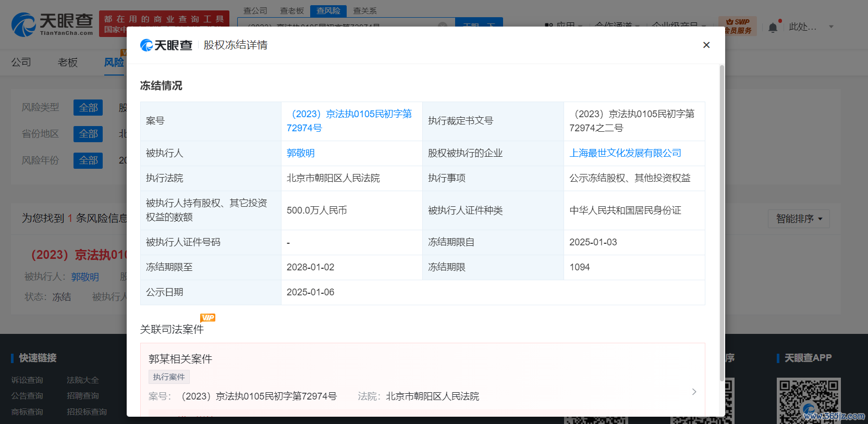Open the TianYanCha site logo in the top left

pyautogui.click(x=52, y=24)
